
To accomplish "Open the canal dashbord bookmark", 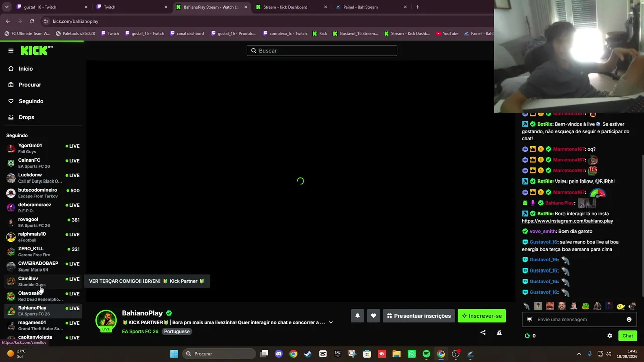I will point(187,34).
